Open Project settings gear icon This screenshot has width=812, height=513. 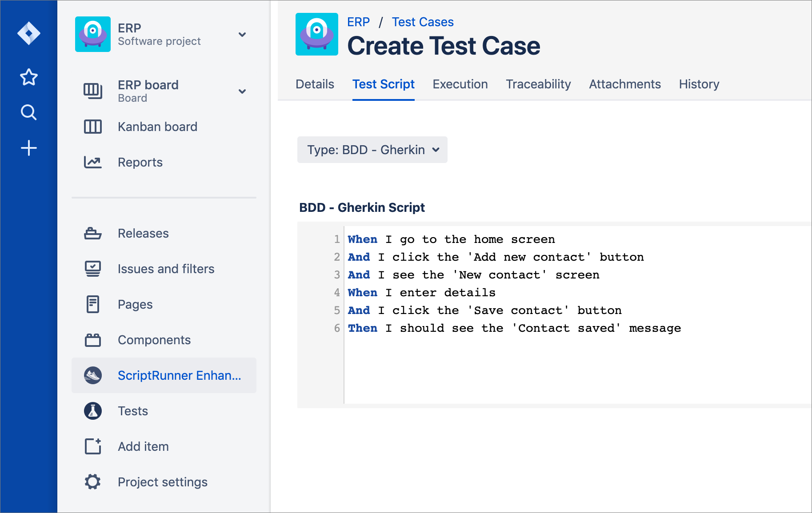[x=93, y=482]
